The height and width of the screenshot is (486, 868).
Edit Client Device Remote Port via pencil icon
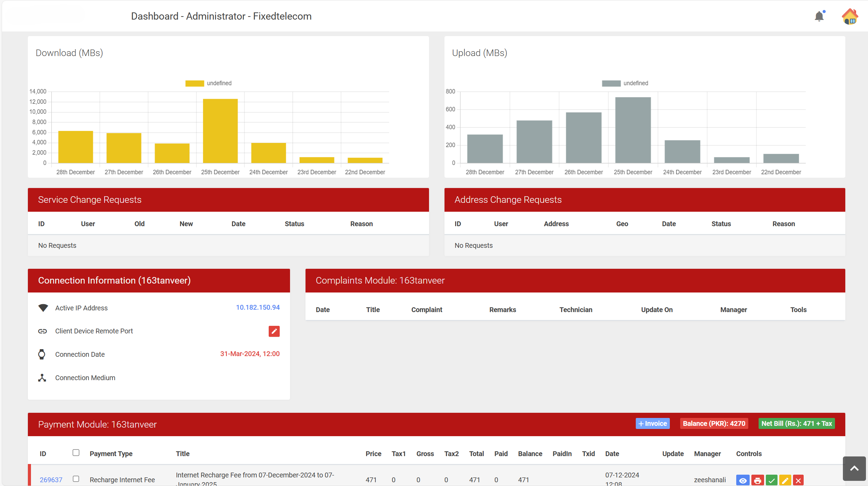pyautogui.click(x=274, y=331)
